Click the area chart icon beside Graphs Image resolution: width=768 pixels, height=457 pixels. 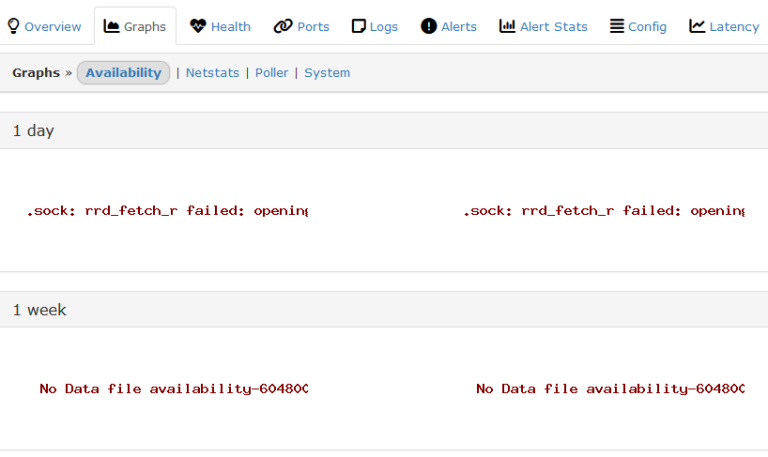tap(112, 26)
